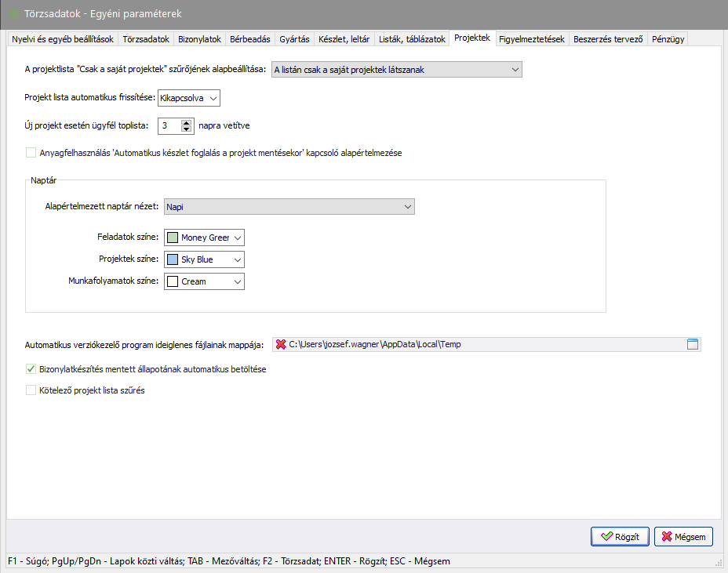Change the Feladatok színe Money Green color
Screen dimensions: 728x573
point(205,238)
